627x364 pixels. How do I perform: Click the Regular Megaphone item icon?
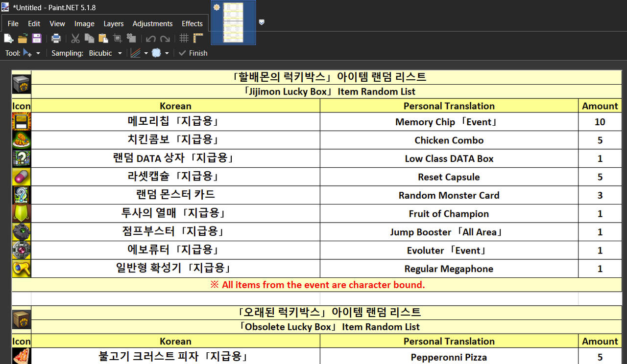pyautogui.click(x=22, y=269)
